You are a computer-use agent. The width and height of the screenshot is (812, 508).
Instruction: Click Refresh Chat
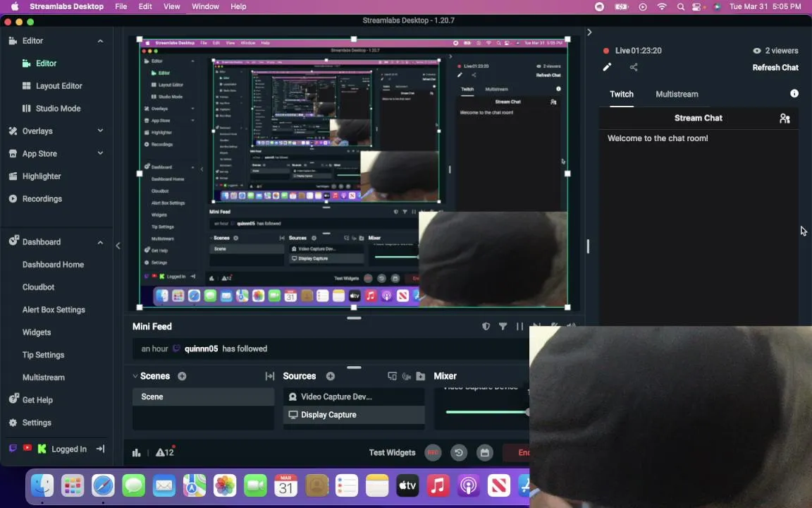click(x=775, y=68)
